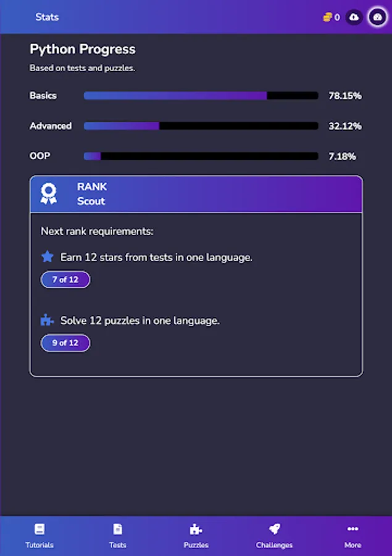This screenshot has width=392, height=556.
Task: Open the More menu
Action: pyautogui.click(x=352, y=535)
